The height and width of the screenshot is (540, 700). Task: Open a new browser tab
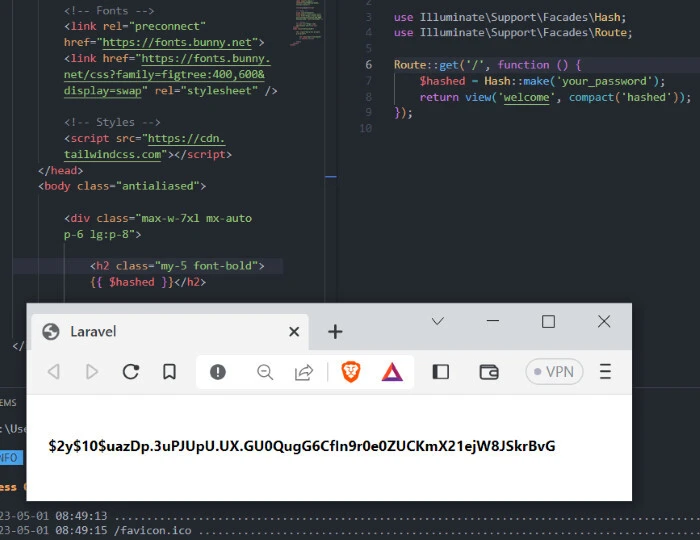click(335, 332)
